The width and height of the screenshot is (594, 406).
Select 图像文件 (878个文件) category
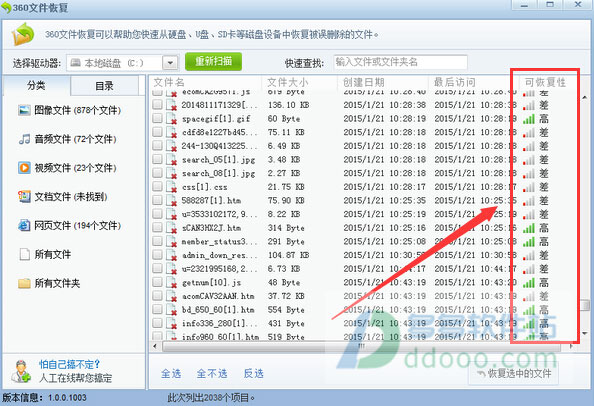pyautogui.click(x=69, y=110)
